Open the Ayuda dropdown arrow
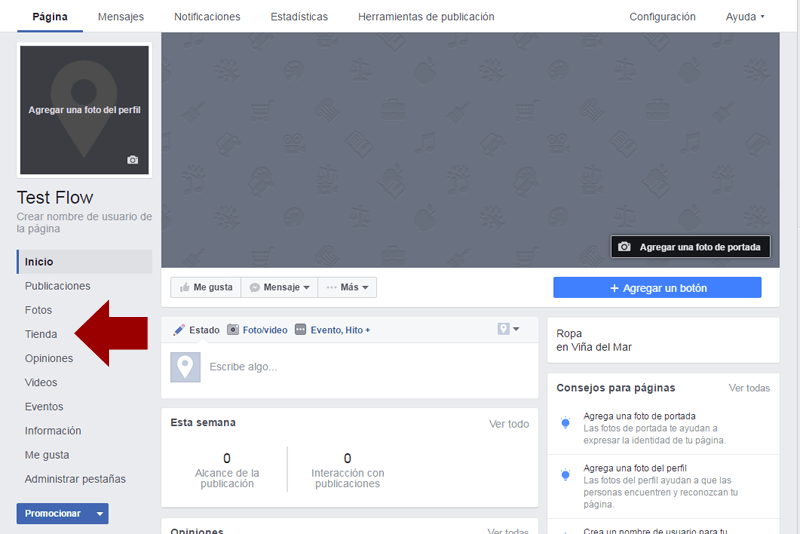Viewport: 800px width, 534px height. 762,17
